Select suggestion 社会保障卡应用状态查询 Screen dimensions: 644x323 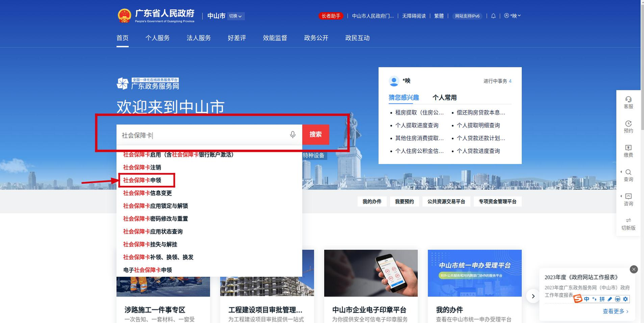(153, 231)
